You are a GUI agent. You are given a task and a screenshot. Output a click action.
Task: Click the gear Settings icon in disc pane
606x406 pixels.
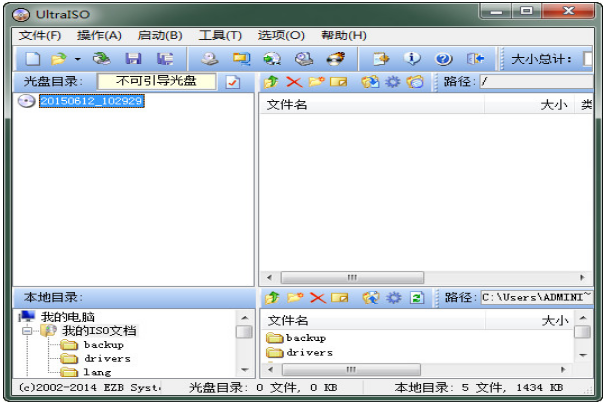393,82
